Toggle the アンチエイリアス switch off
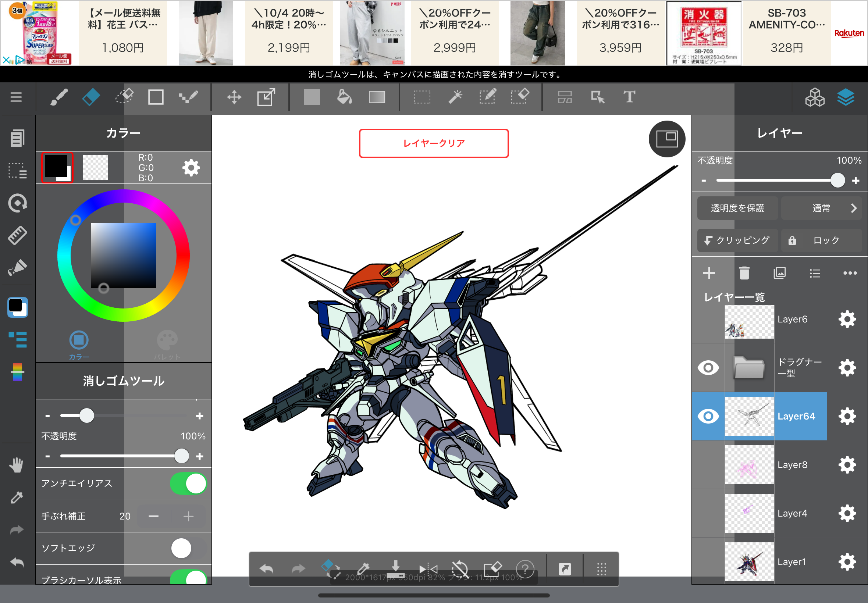Image resolution: width=868 pixels, height=603 pixels. point(188,483)
